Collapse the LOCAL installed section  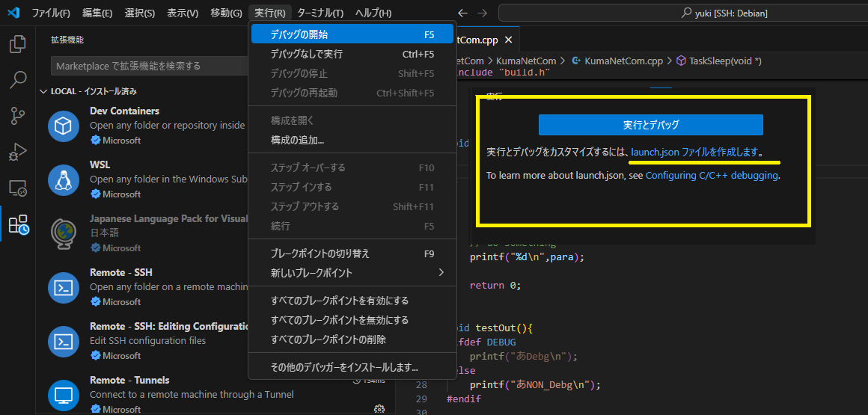coord(43,91)
